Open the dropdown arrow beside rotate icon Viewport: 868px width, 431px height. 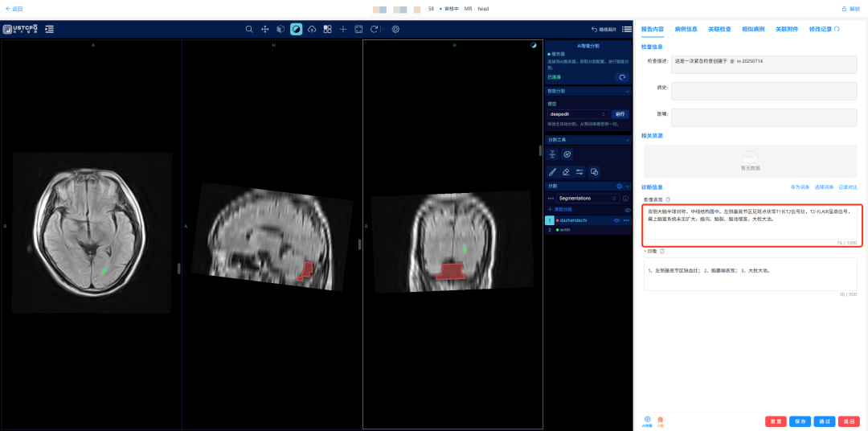click(383, 30)
